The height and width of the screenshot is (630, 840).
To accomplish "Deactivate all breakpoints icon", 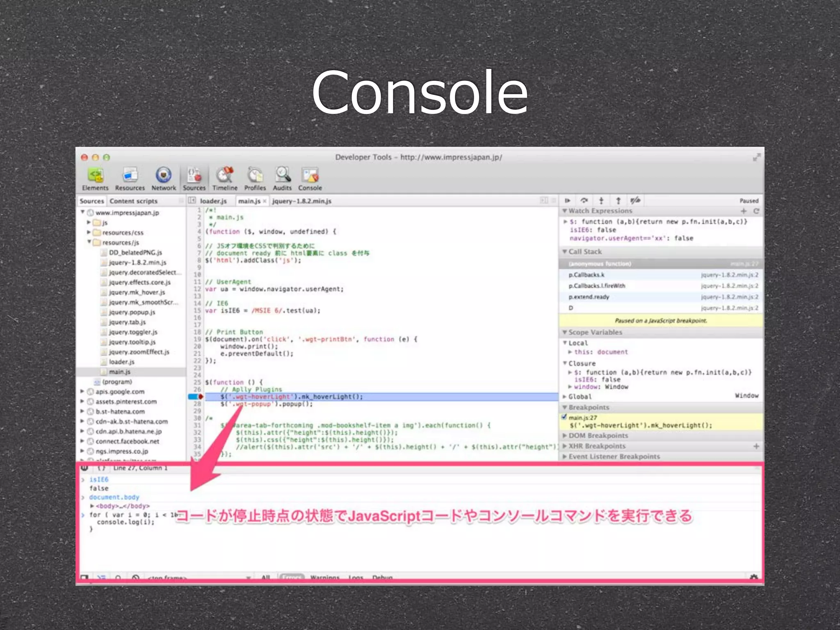I will [635, 201].
